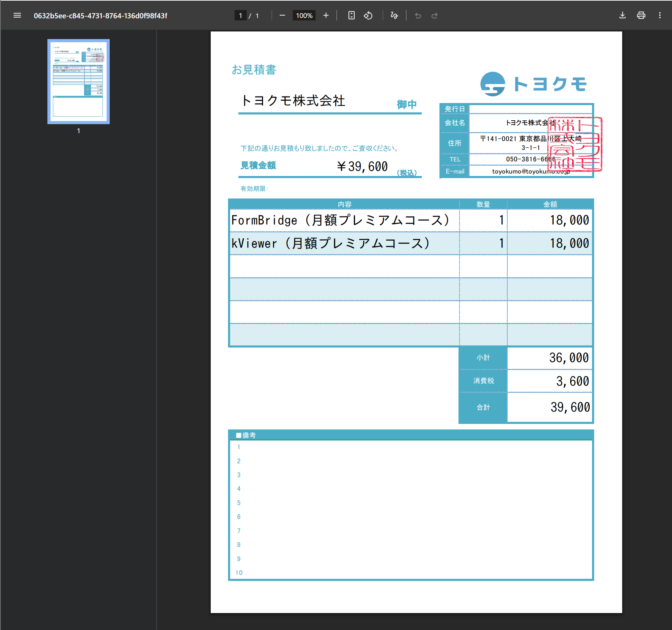
Task: Click the 有効期限 label
Action: 254,188
